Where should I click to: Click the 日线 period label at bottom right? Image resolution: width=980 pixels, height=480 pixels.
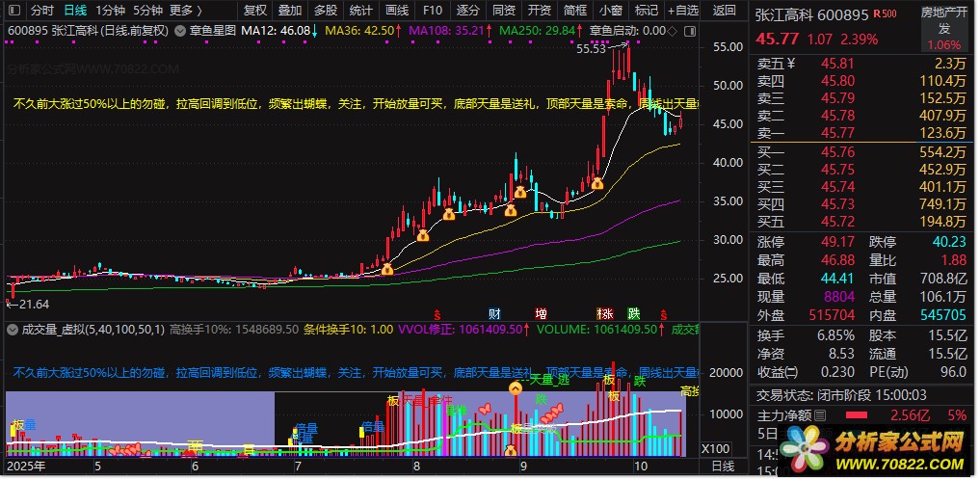pos(724,466)
